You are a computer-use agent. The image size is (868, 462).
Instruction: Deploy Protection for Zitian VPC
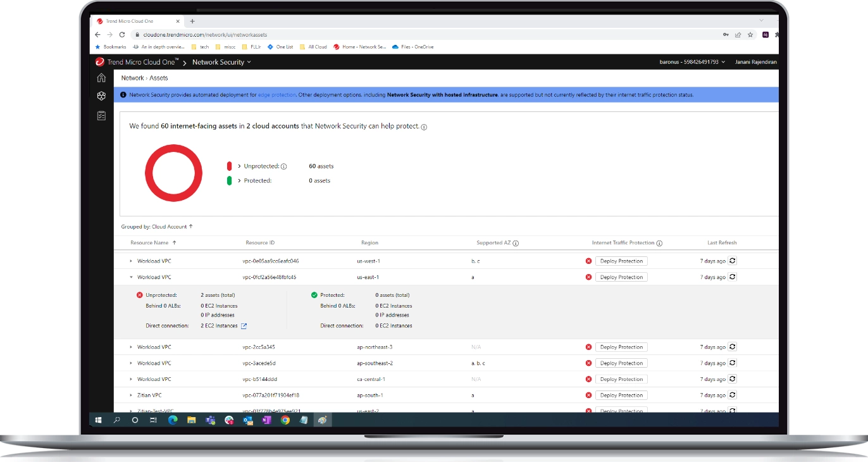(621, 395)
